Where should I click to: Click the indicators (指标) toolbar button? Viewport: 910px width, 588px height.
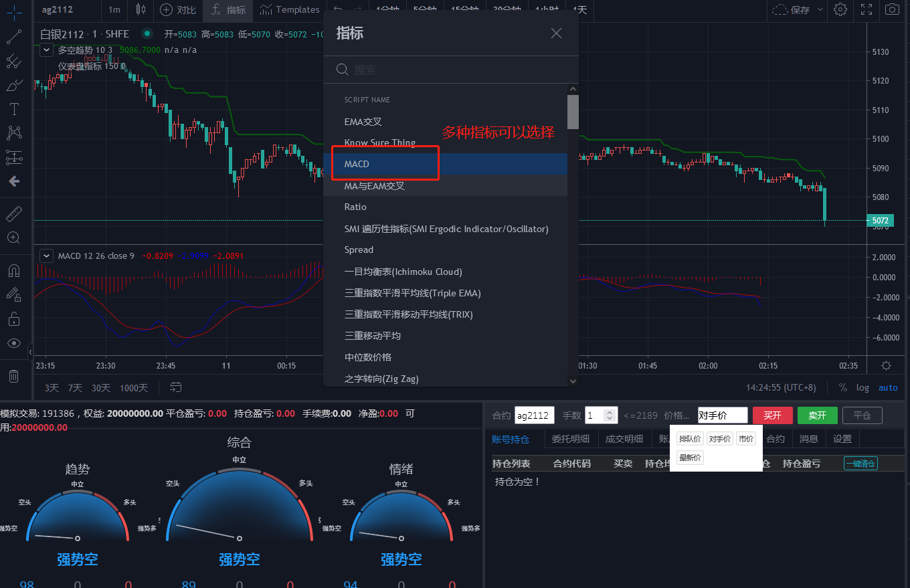(x=227, y=9)
